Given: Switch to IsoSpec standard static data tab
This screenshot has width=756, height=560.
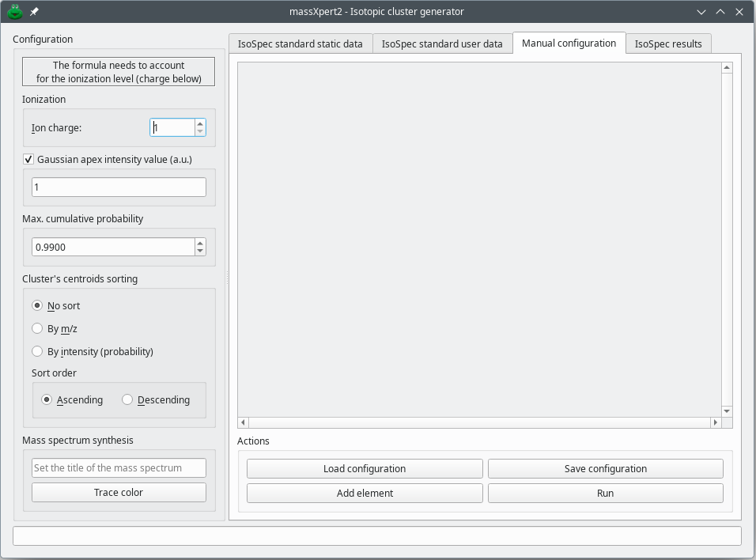Looking at the screenshot, I should point(300,44).
